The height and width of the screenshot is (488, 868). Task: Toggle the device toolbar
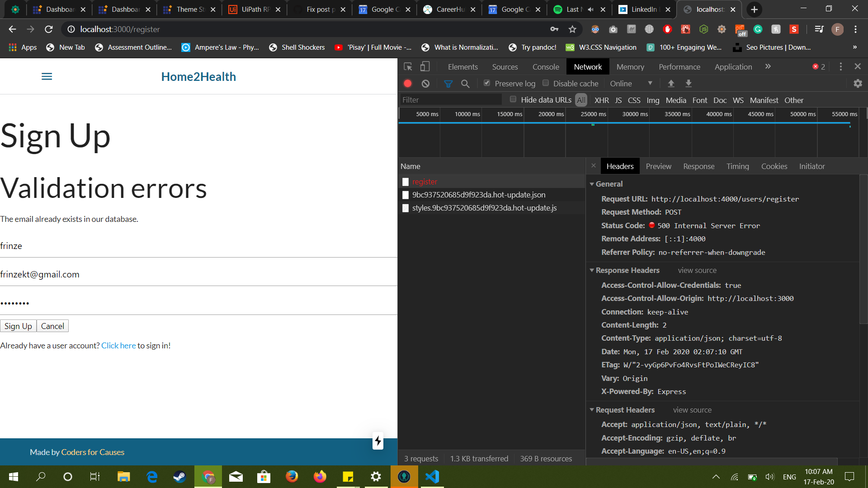coord(425,66)
